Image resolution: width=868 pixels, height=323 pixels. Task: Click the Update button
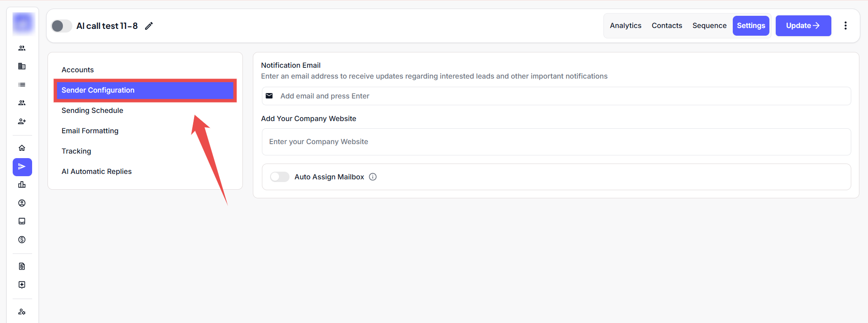pyautogui.click(x=803, y=26)
